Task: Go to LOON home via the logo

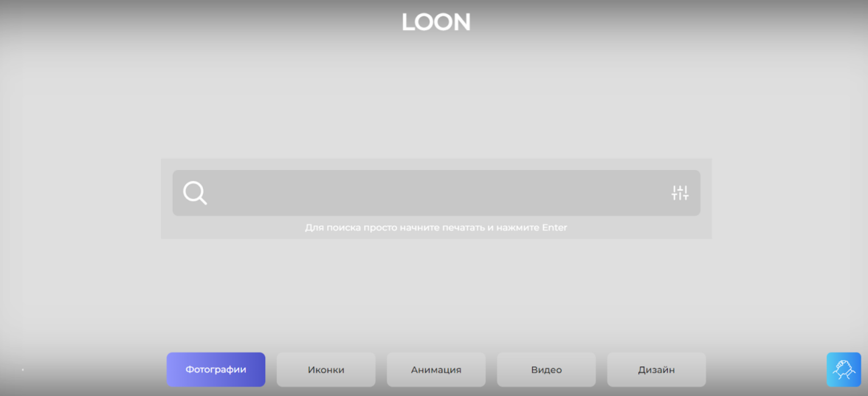Action: 436,22
